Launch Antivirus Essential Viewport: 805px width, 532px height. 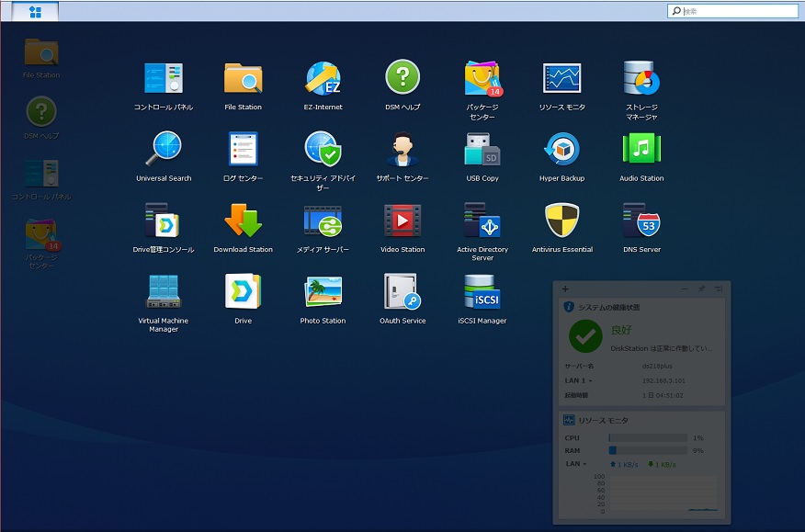pos(562,220)
